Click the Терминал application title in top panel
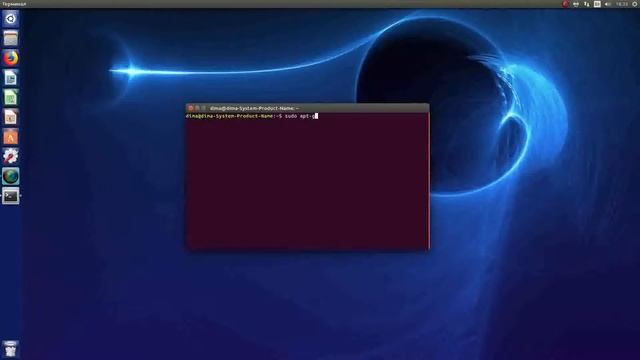 tap(14, 4)
